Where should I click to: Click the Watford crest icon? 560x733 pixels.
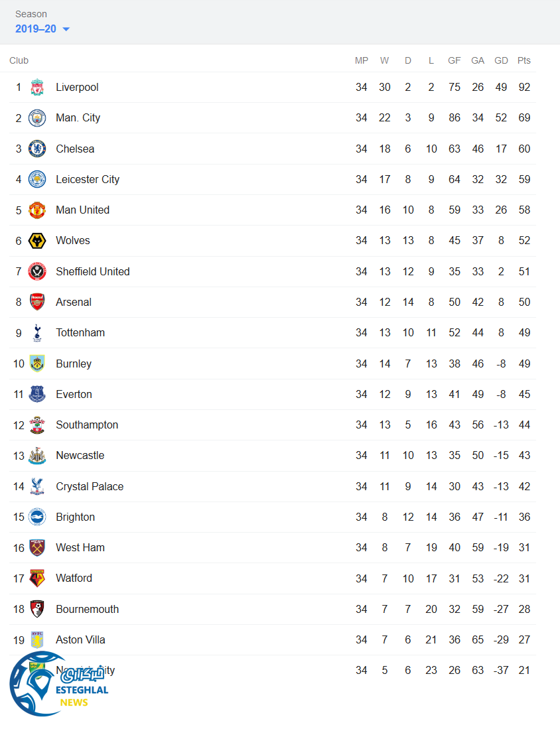(x=37, y=578)
